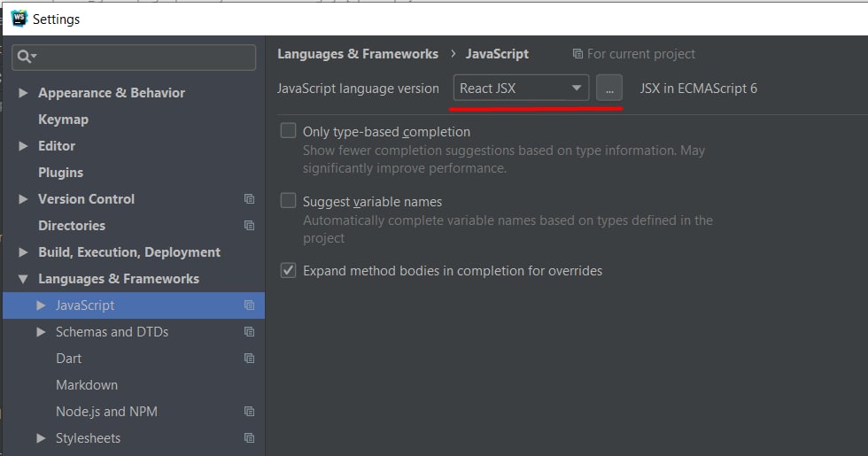The width and height of the screenshot is (868, 456).
Task: Click the copy icon next to For current project
Action: pyautogui.click(x=577, y=54)
